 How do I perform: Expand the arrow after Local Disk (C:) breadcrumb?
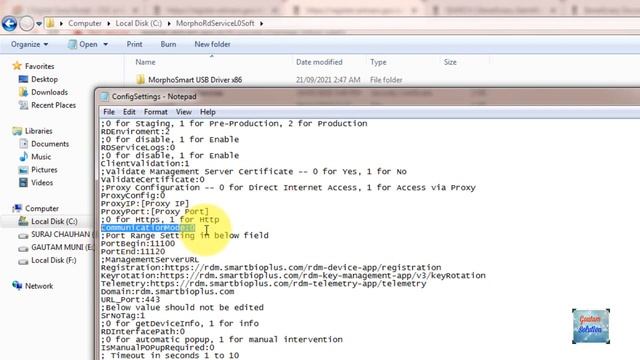coord(169,24)
